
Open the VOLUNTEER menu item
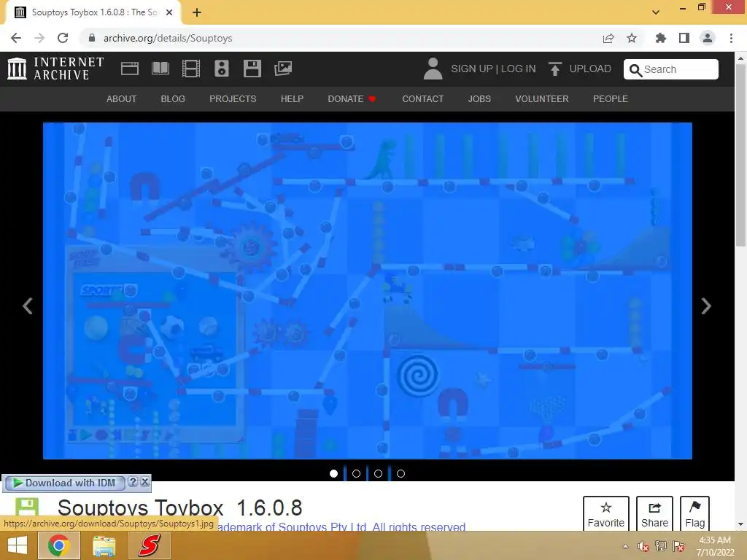pos(542,99)
